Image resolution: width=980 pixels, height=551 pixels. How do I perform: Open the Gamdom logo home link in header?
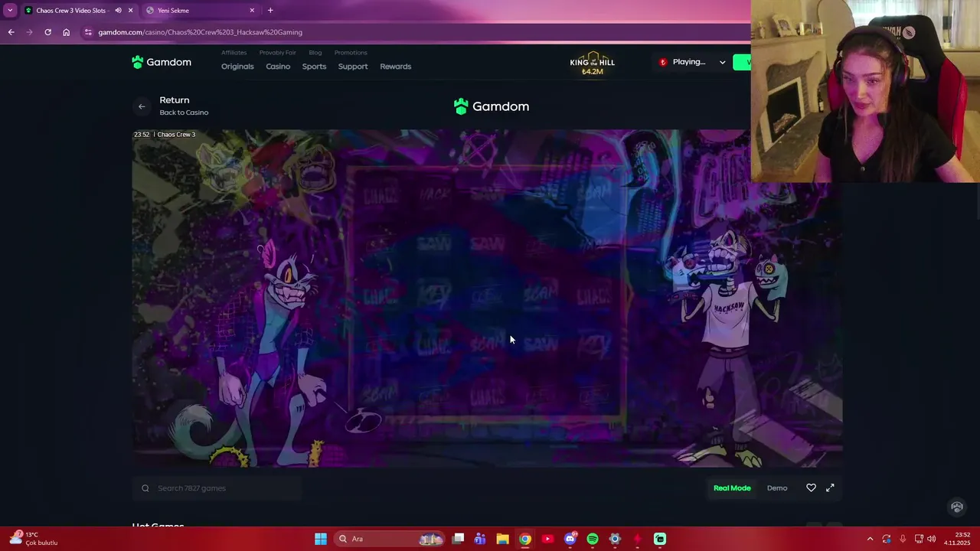pos(162,62)
